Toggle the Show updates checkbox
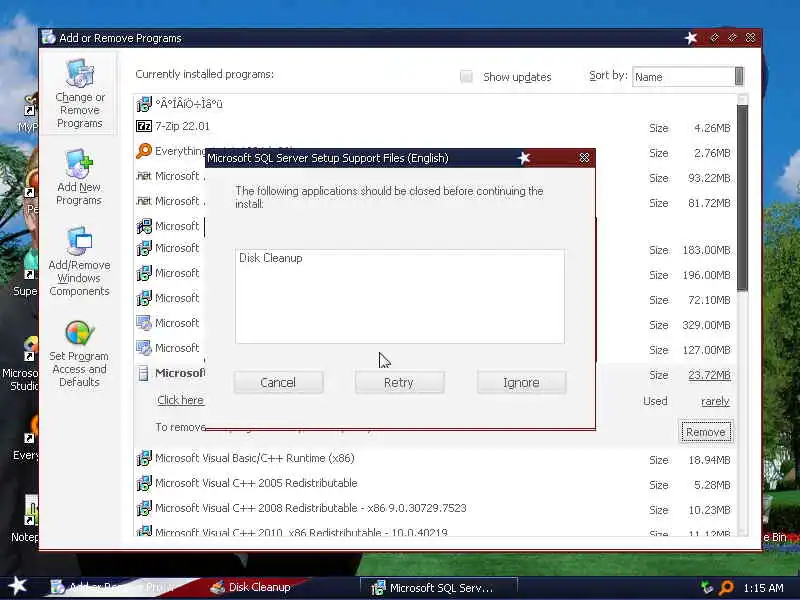 pos(466,77)
